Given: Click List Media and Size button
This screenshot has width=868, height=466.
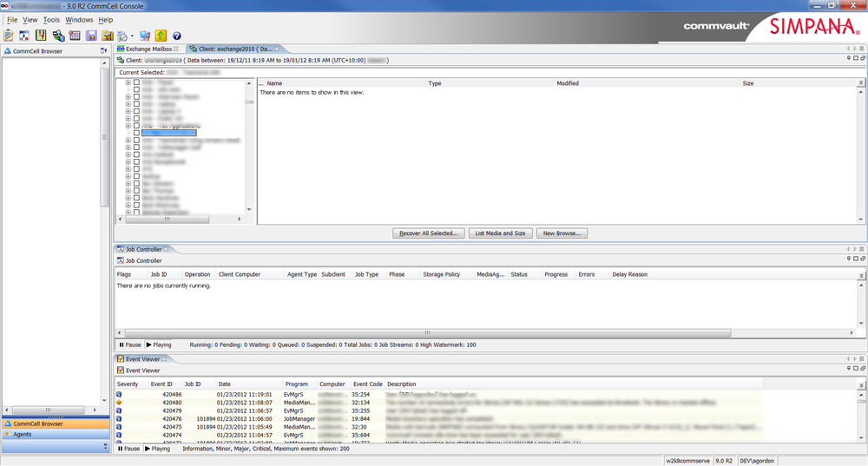Looking at the screenshot, I should 501,233.
